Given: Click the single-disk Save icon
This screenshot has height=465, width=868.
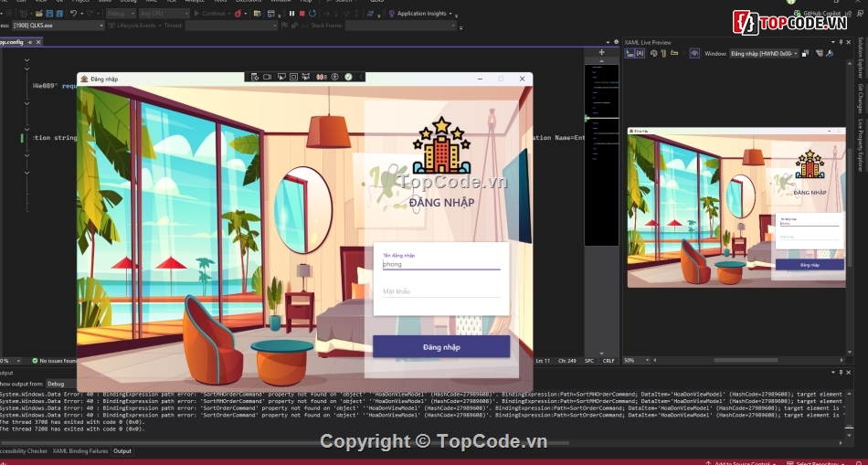Looking at the screenshot, I should (x=49, y=14).
